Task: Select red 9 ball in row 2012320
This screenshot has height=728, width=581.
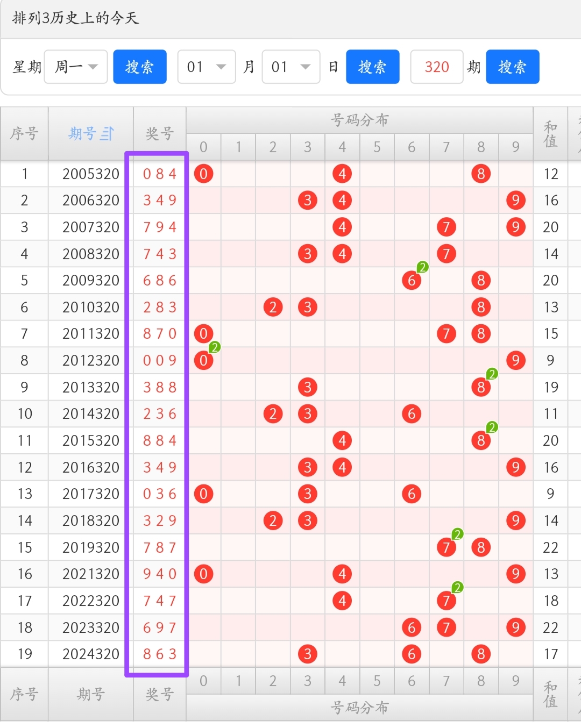Action: click(x=515, y=360)
